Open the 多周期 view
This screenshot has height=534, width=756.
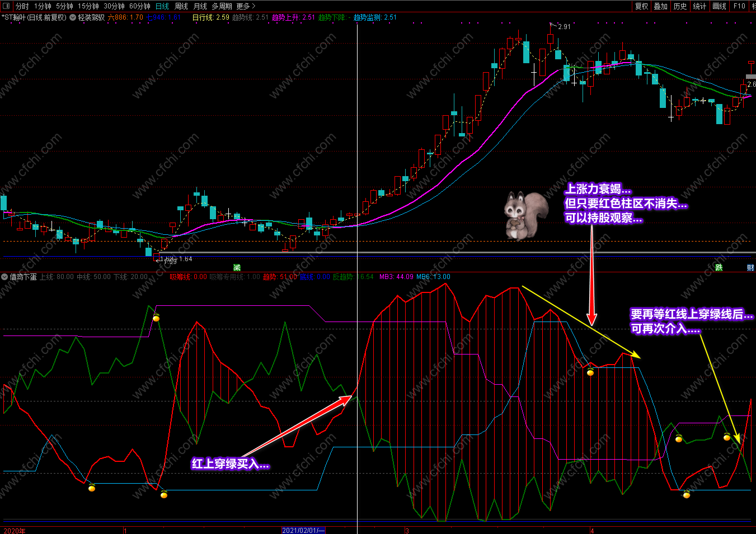click(x=222, y=6)
